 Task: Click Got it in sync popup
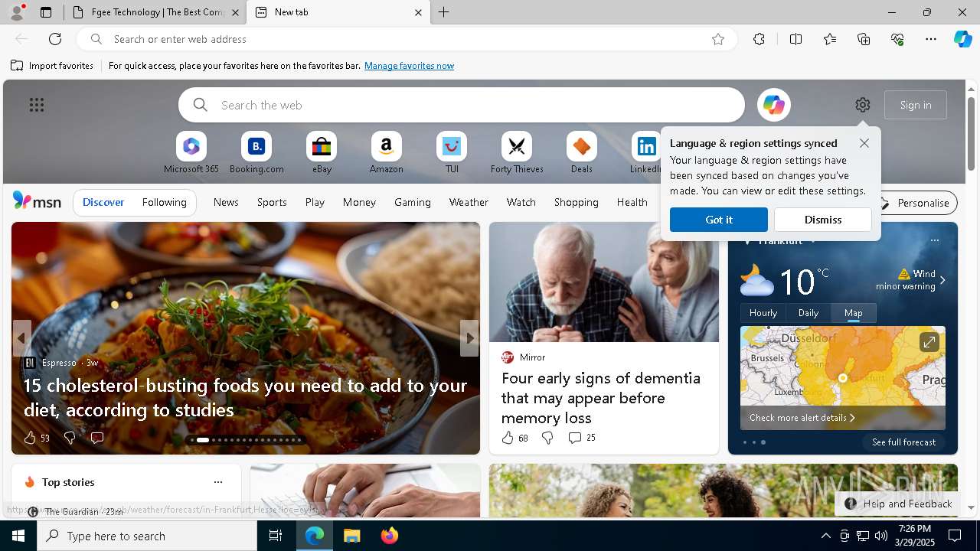coord(718,220)
